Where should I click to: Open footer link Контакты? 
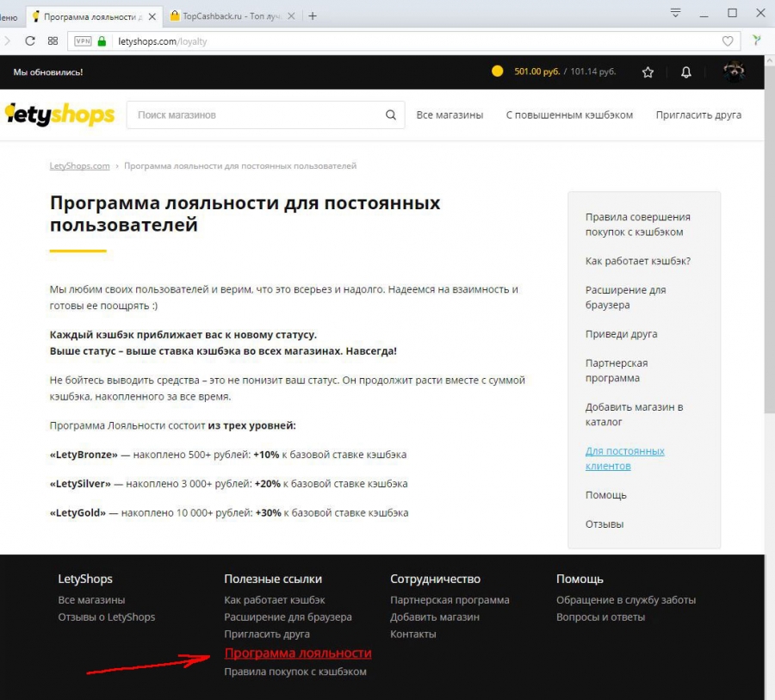[412, 634]
